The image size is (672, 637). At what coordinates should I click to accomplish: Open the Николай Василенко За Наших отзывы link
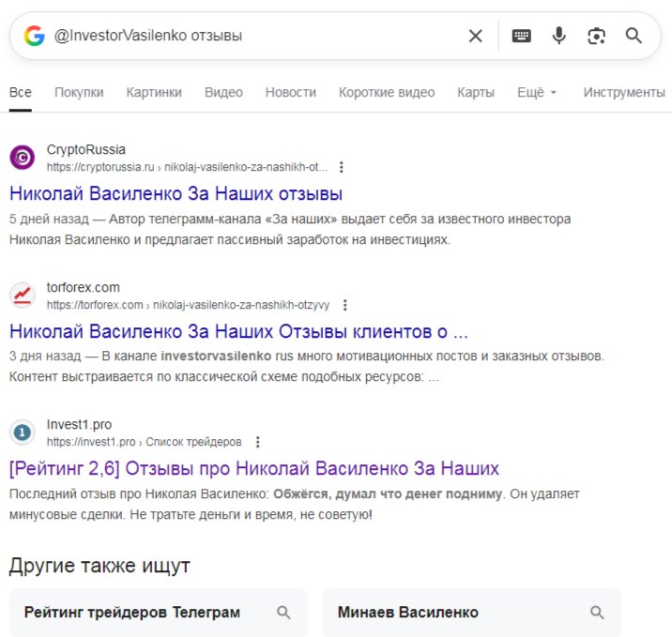click(x=176, y=194)
